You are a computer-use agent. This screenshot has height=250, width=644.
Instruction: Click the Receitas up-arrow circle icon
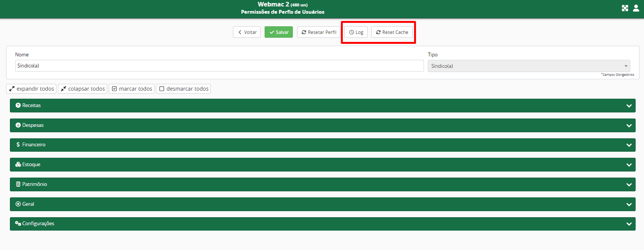point(18,106)
